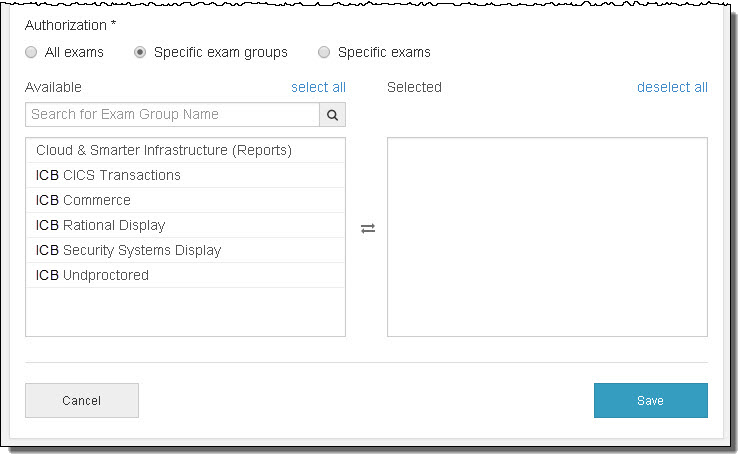Screen dimensions: 747x463
Task: Click the deselect all link
Action: (x=672, y=87)
